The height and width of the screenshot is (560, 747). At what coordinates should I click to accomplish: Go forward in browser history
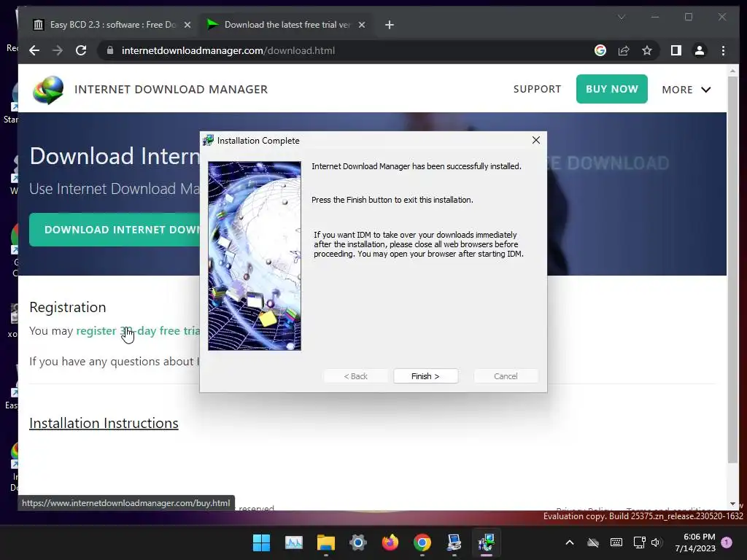(x=58, y=50)
